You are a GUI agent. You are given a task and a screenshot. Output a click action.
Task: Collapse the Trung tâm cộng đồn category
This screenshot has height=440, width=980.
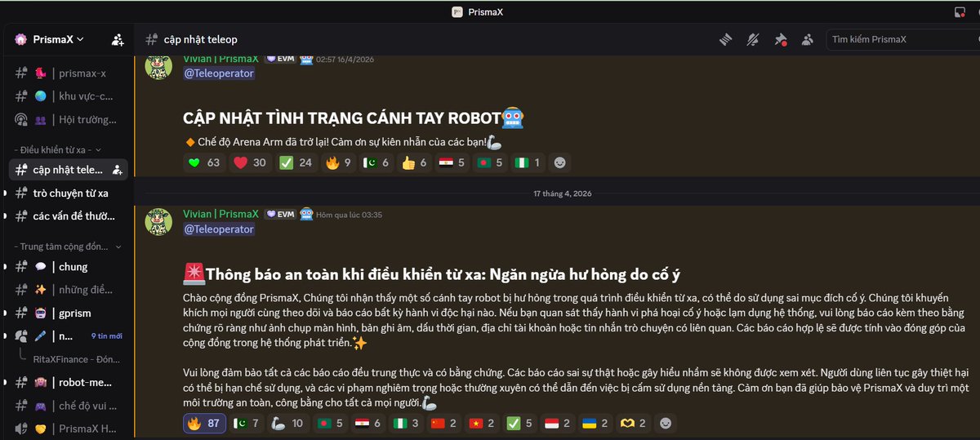(x=67, y=247)
